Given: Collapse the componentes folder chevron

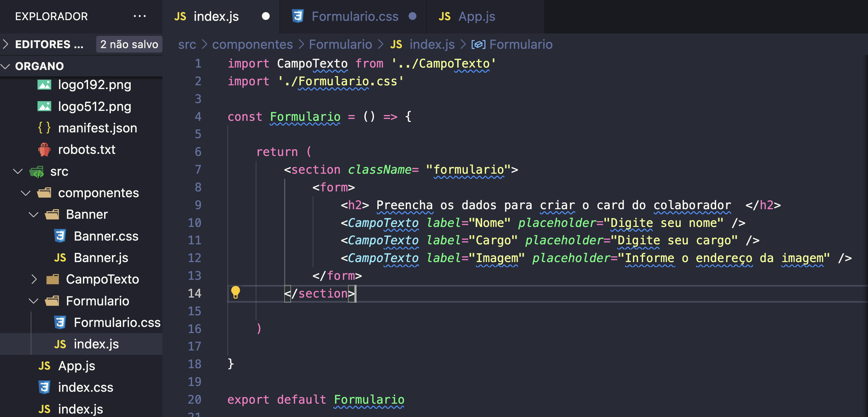Looking at the screenshot, I should point(26,193).
